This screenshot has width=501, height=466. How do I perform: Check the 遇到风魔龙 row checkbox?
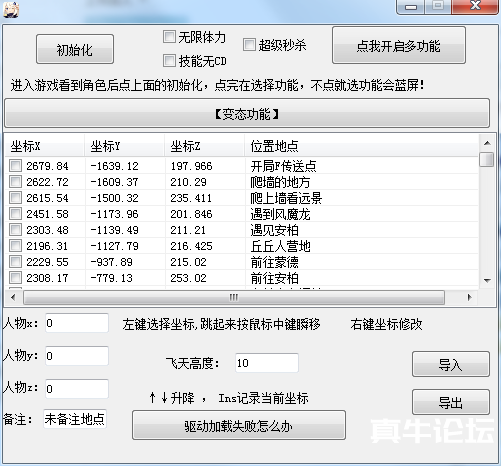(x=15, y=214)
